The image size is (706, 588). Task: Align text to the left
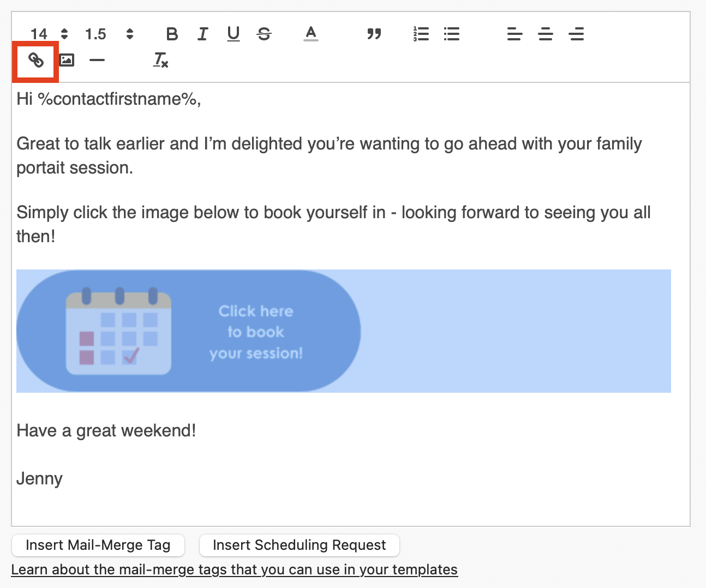click(x=514, y=34)
